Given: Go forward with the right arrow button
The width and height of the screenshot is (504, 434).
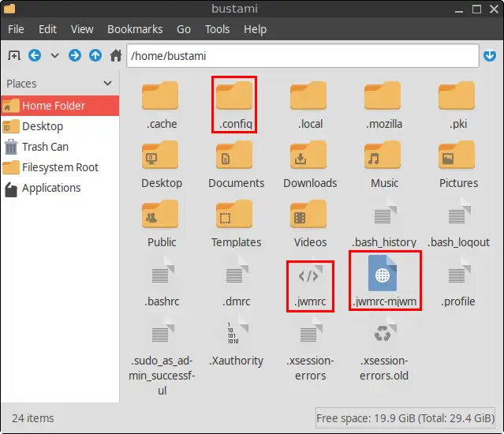Looking at the screenshot, I should point(75,55).
